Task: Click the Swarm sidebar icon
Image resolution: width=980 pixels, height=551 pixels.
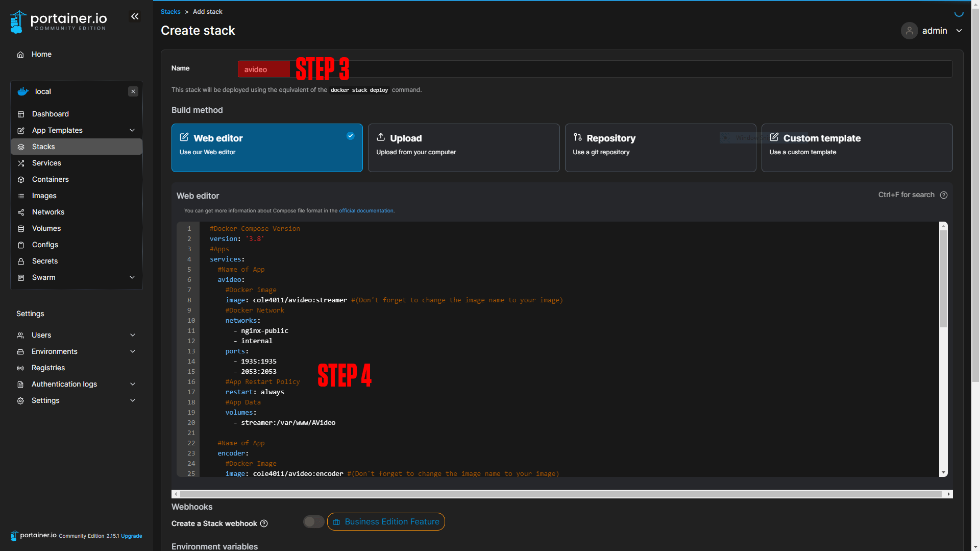Action: 21,278
